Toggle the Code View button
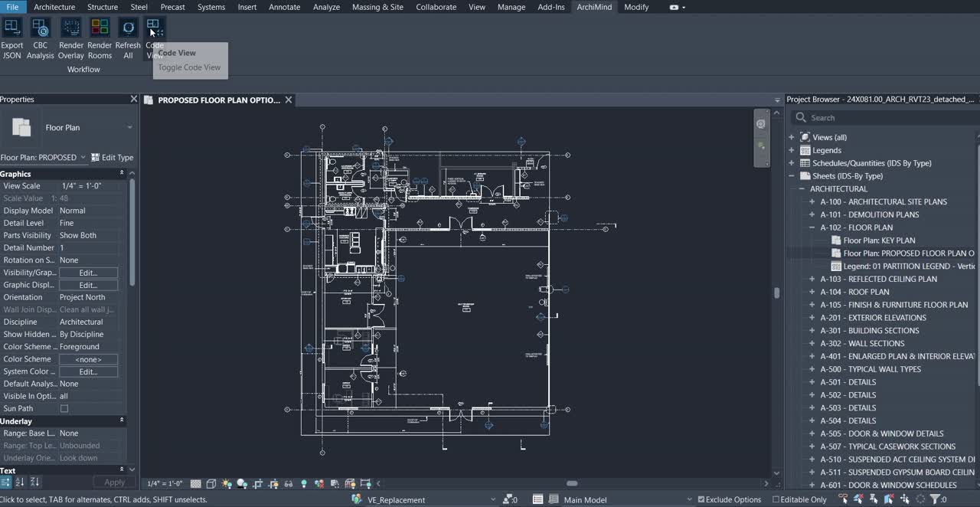980x507 pixels. 154,38
